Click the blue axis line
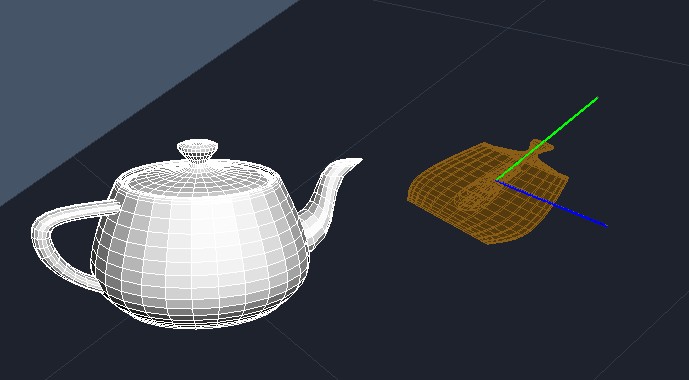This screenshot has width=689, height=380. pyautogui.click(x=552, y=203)
